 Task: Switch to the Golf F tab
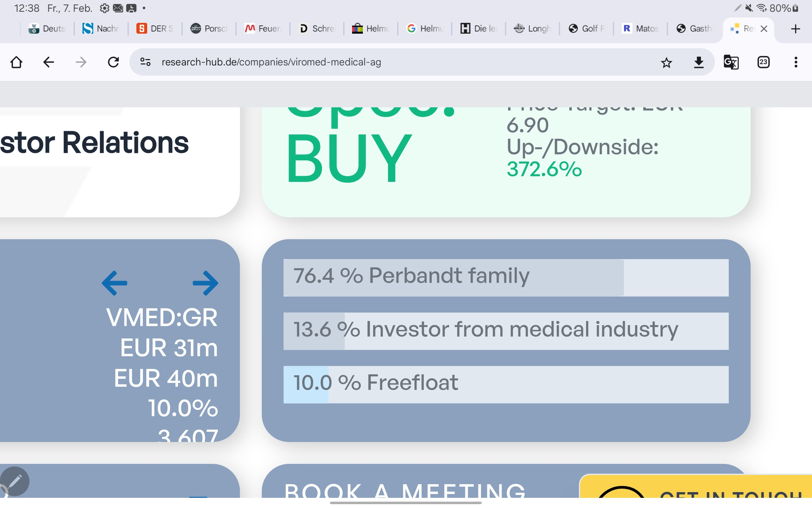[x=586, y=29]
